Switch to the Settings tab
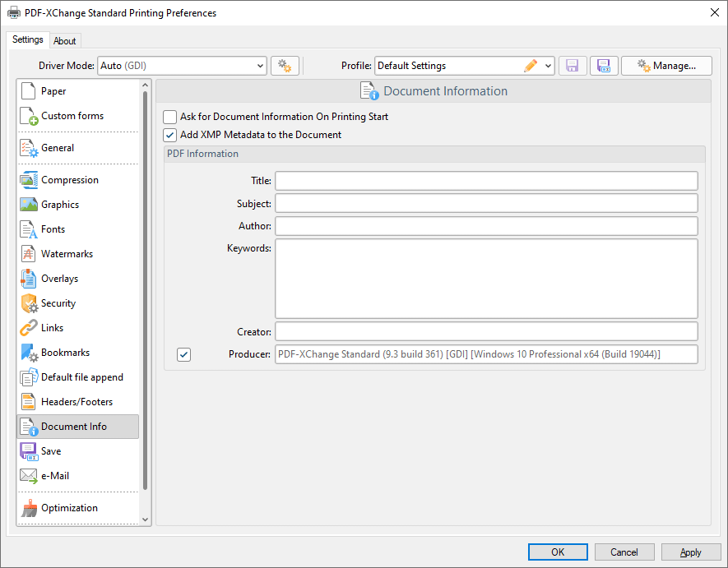Viewport: 728px width, 568px height. tap(28, 39)
